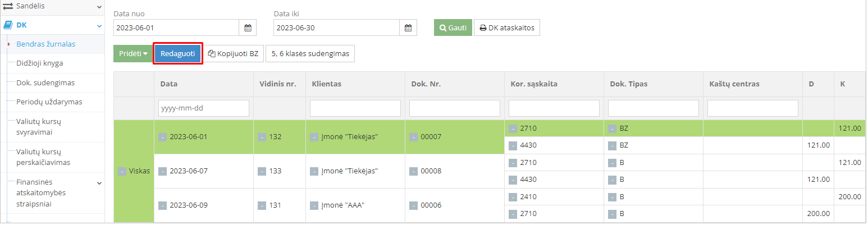Collapse the internal number 133 group
The height and width of the screenshot is (225, 868).
tap(262, 171)
